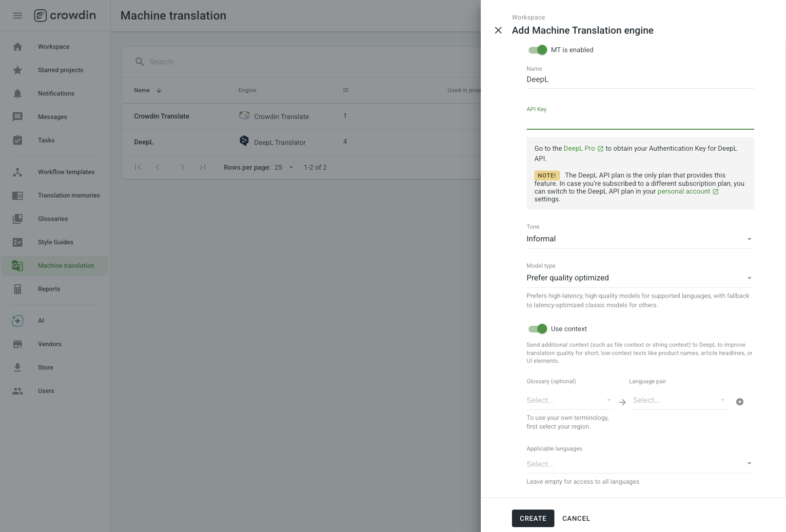Click the Workflow templates icon
Viewport: 786px width, 532px height.
point(18,172)
